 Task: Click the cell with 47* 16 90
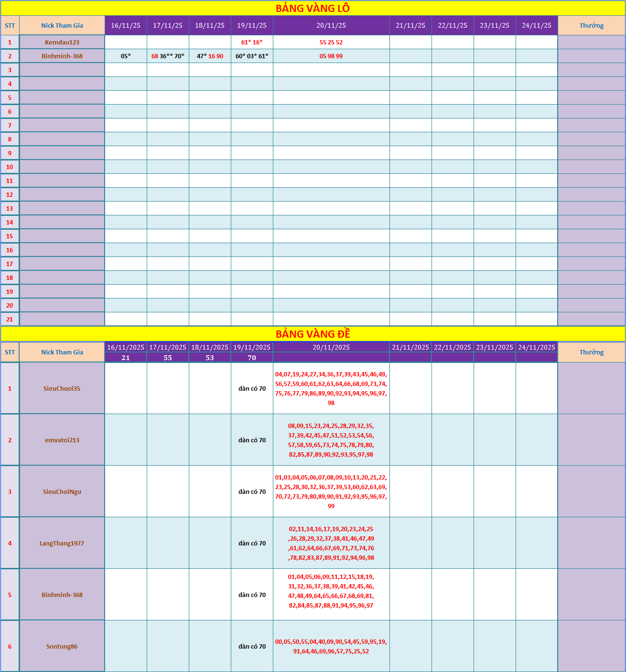point(210,56)
